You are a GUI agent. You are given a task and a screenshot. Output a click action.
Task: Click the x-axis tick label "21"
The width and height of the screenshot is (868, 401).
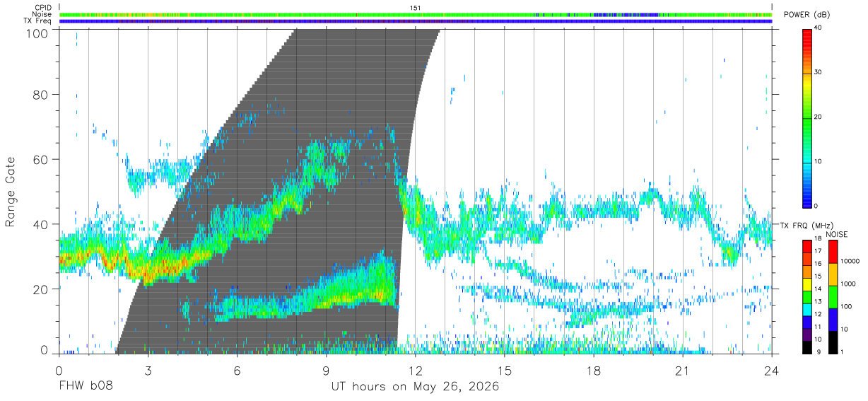point(683,371)
